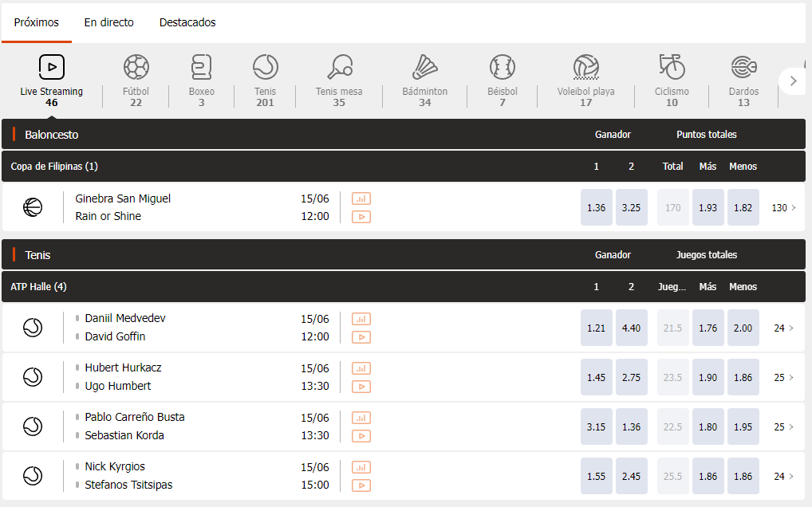Select the Bádminton shuttlecock icon
The height and width of the screenshot is (507, 812).
(x=424, y=67)
